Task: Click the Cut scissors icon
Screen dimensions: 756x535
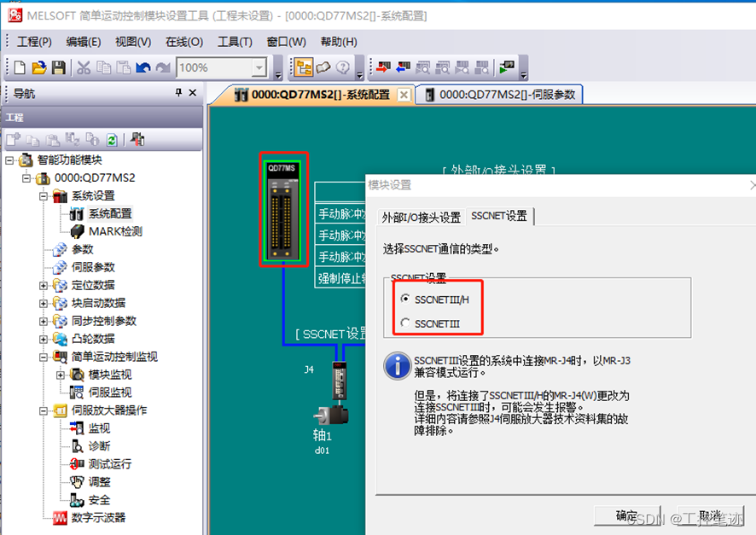Action: point(84,67)
